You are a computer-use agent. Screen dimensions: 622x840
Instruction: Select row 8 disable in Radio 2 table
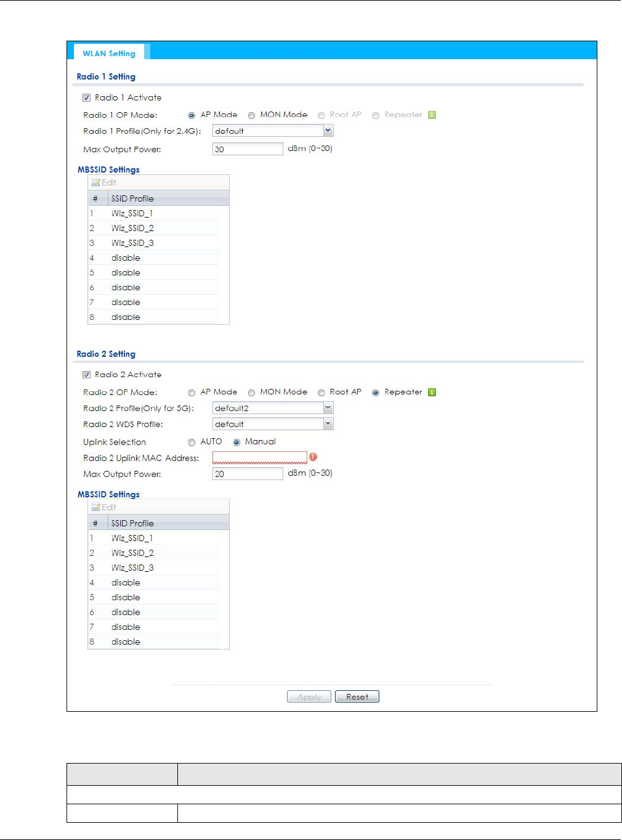(153, 642)
